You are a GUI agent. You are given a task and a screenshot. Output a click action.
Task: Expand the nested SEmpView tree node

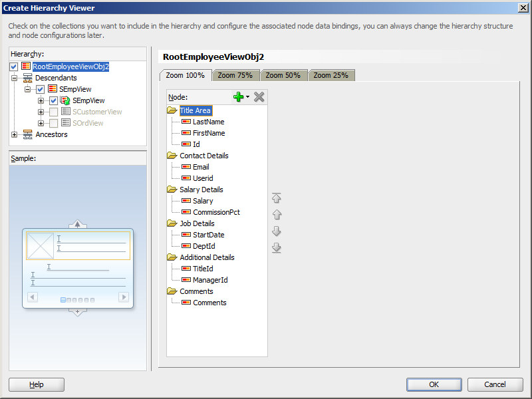41,100
